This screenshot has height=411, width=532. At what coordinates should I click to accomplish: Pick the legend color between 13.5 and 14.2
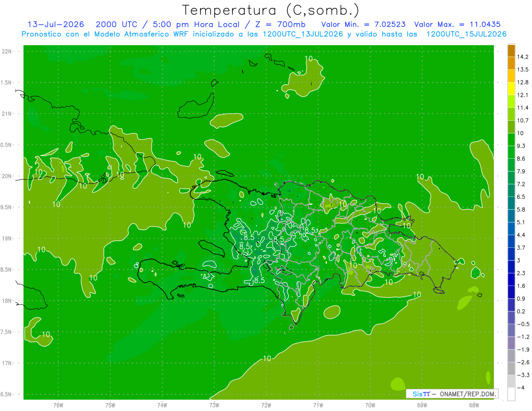(511, 63)
